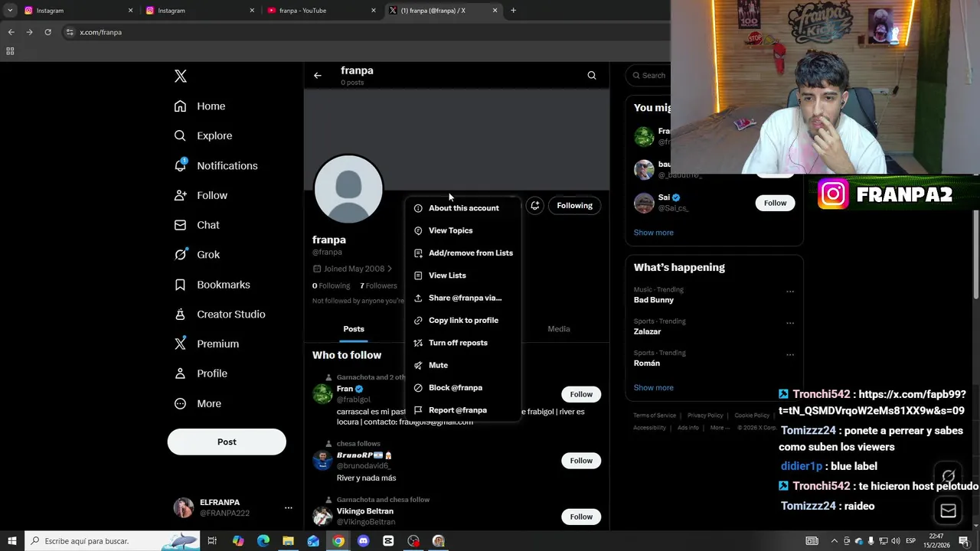Follow Vikingo Beltran
Screen dimensions: 980x551
[x=581, y=517]
